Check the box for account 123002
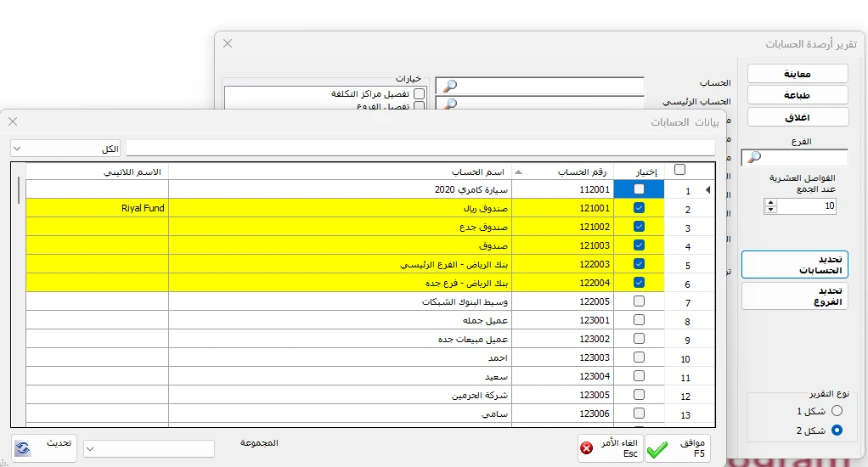Image resolution: width=868 pixels, height=467 pixels. (x=639, y=339)
